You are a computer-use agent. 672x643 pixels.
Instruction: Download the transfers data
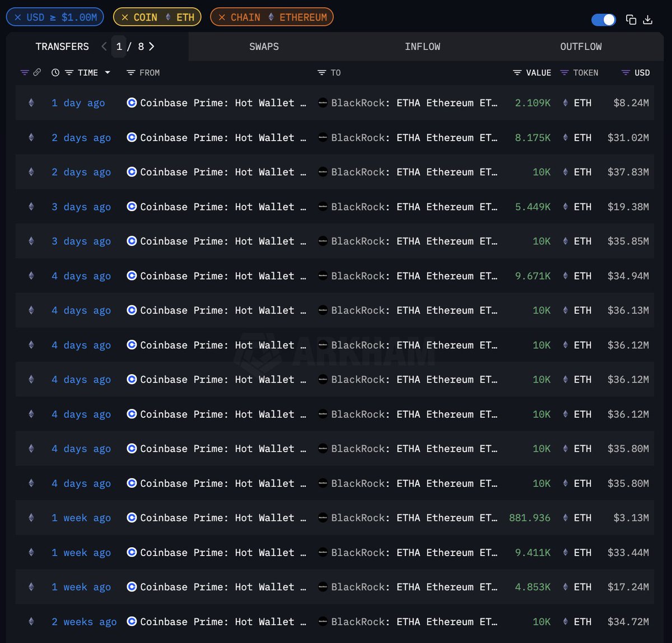tap(648, 20)
